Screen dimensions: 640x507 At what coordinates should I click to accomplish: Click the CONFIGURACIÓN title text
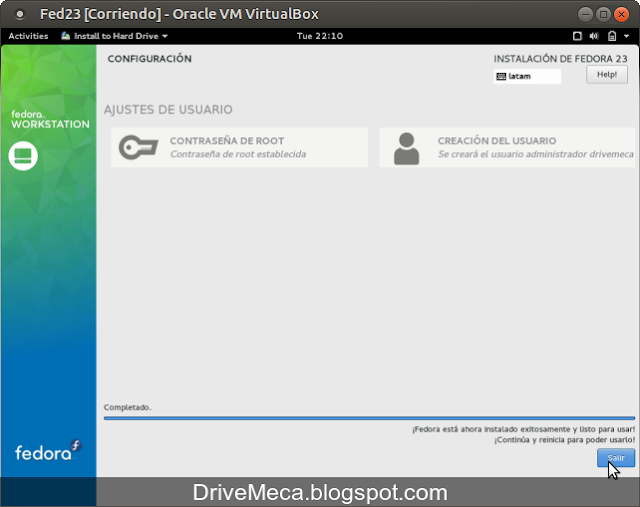[149, 59]
